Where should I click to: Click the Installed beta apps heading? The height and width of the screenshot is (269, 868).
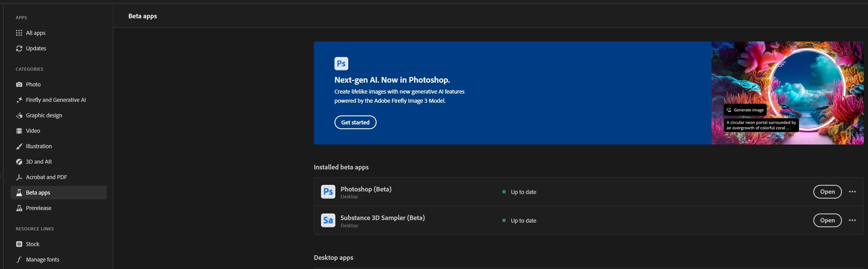341,167
